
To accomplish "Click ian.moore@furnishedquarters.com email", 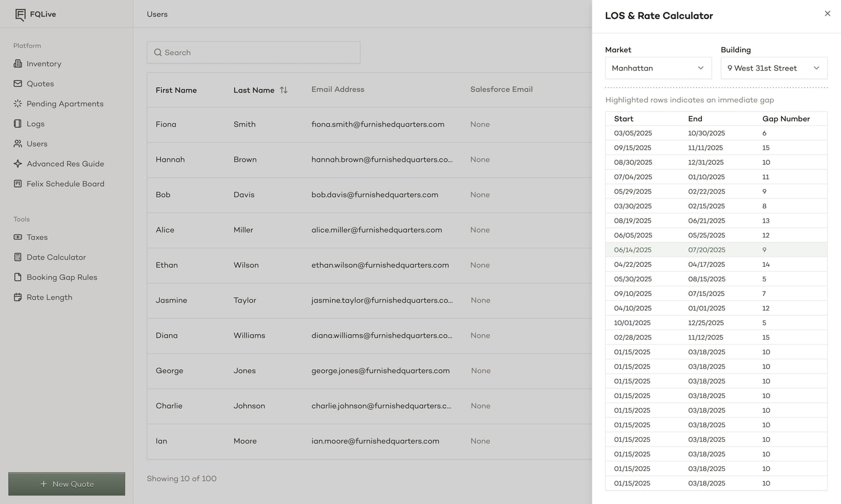I will 375,441.
